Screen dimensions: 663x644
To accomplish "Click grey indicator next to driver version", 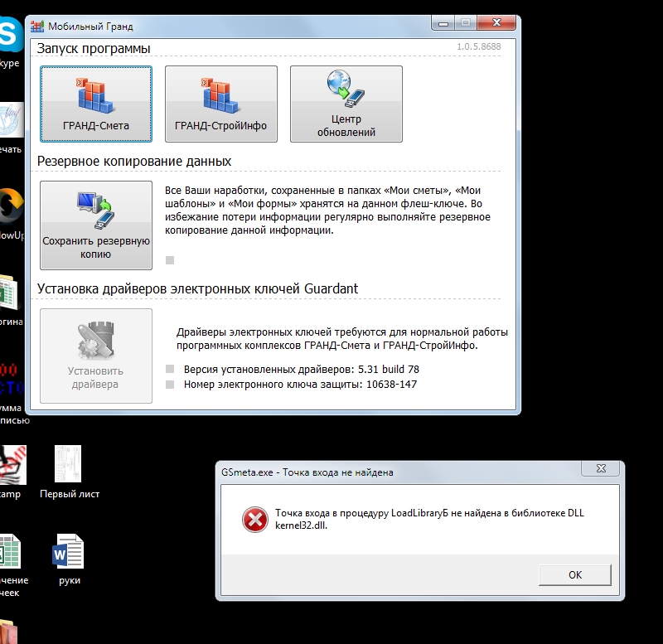I will (x=170, y=369).
